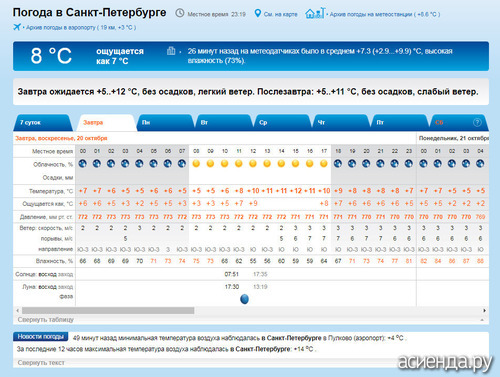The height and width of the screenshot is (377, 500).
Task: Click the Влажность, % row label
Action: click(x=54, y=261)
